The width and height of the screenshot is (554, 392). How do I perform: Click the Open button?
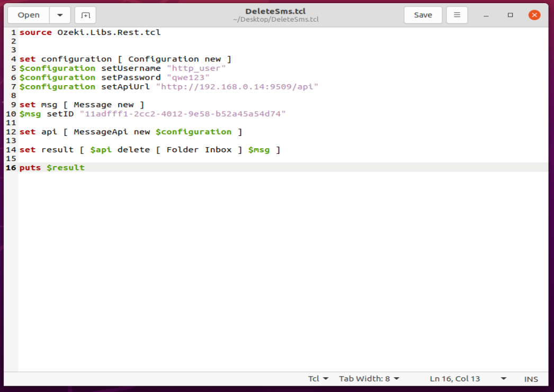29,15
